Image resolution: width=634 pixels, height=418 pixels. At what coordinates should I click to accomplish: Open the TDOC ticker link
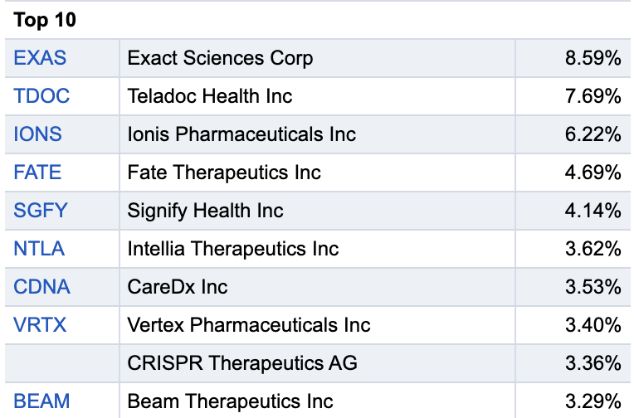point(41,96)
